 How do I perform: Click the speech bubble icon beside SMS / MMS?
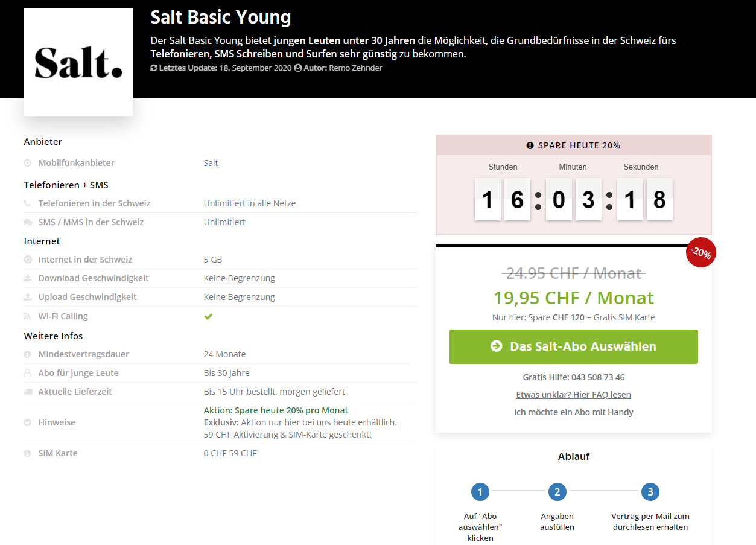point(28,223)
